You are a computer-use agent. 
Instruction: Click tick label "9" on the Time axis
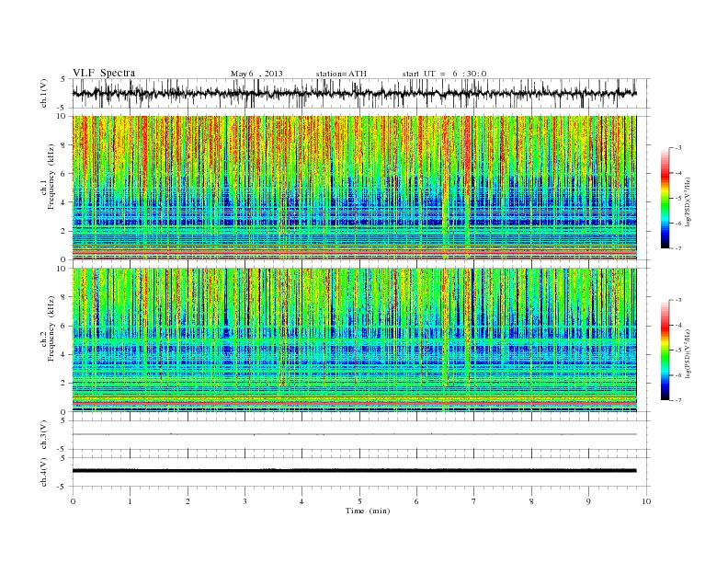(588, 501)
